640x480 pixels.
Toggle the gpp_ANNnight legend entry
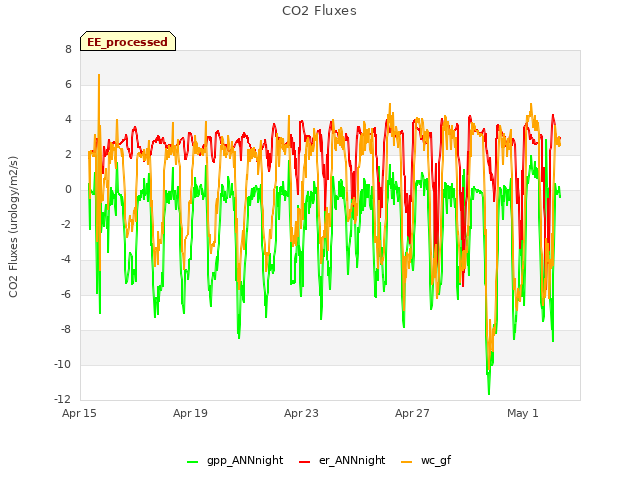coord(235,460)
